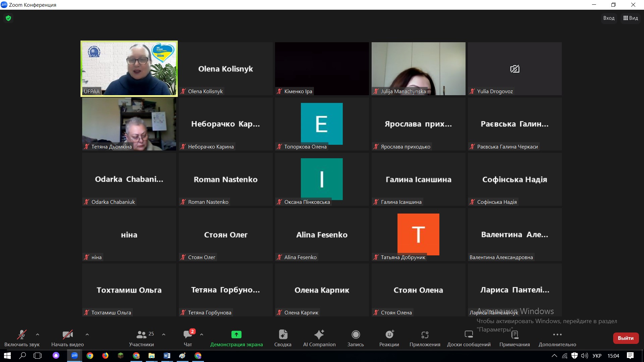Open volume control in tray
Image resolution: width=644 pixels, height=362 pixels.
584,356
